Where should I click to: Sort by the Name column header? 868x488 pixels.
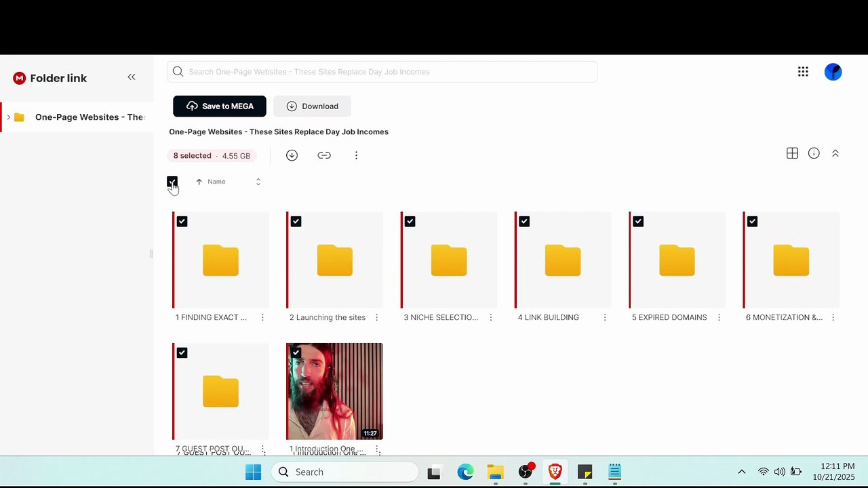point(216,182)
